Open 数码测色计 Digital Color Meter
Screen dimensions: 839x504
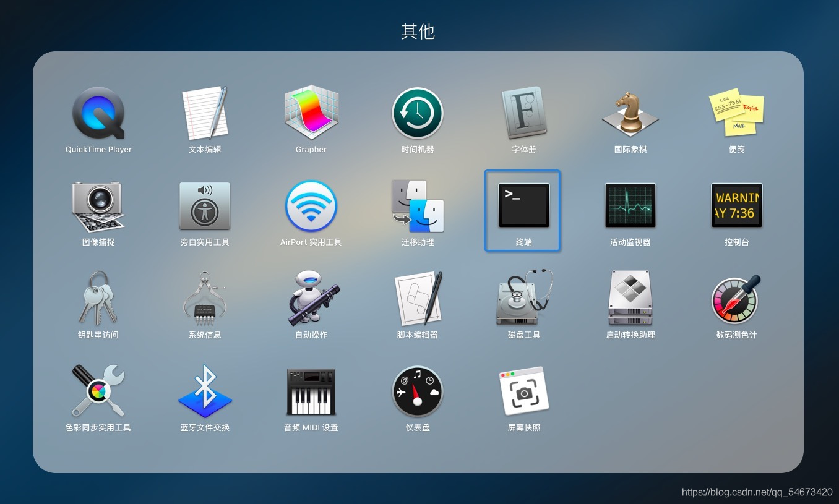(736, 299)
